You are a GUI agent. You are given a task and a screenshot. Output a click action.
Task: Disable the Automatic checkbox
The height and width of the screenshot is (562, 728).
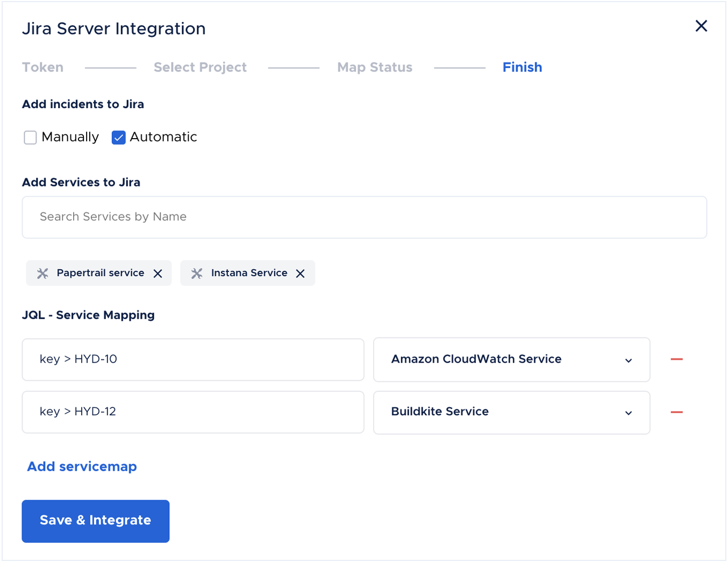(118, 138)
